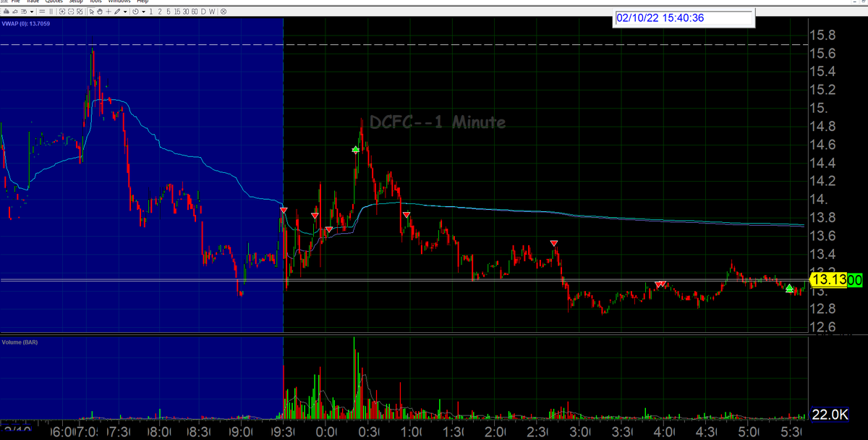Select the hand pan tool
The image size is (868, 440).
pos(100,12)
